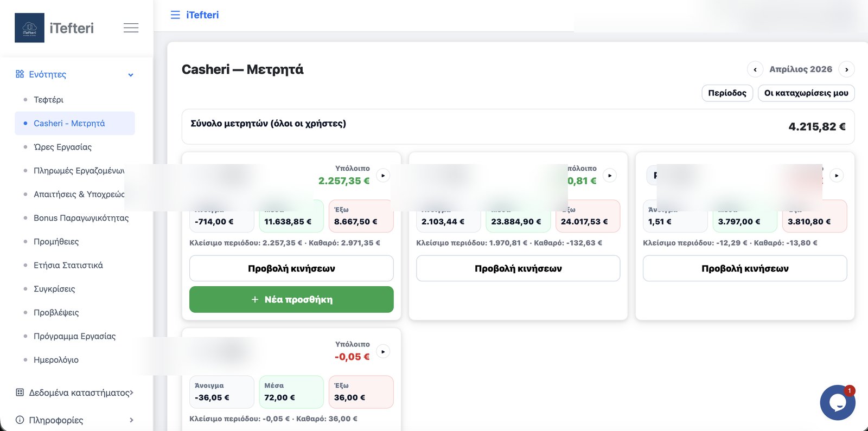Expand card with balance 2.257,35 € arrow
Viewport: 868px width, 431px height.
coord(383,176)
